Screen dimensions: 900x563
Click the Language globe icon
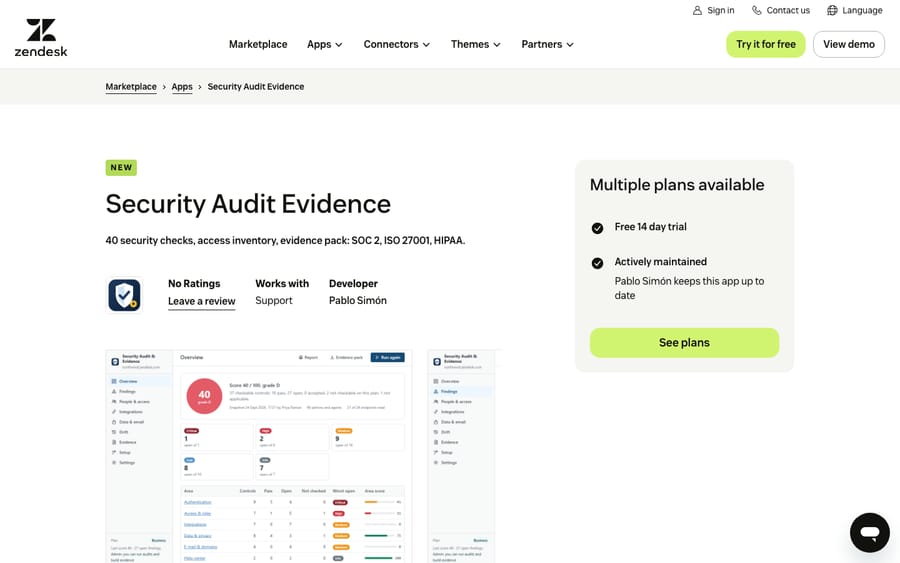click(832, 10)
